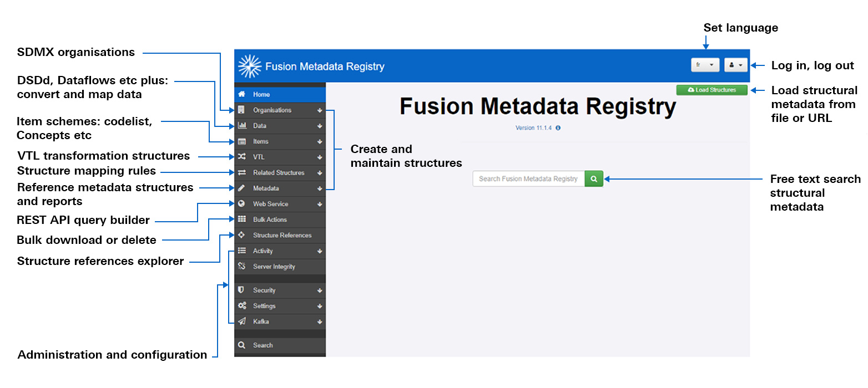The image size is (868, 388).
Task: Click the Organisations building icon
Action: 241,110
